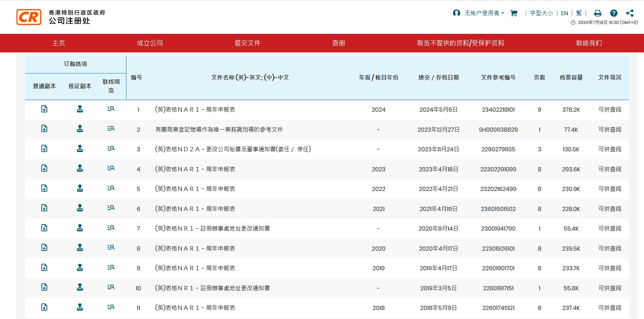Open the help question mark icon
This screenshot has width=644, height=319.
(x=614, y=13)
